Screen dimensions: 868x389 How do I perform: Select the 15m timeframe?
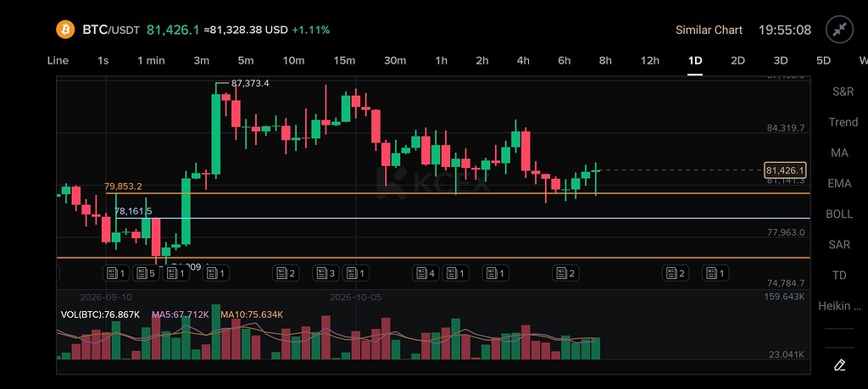[344, 61]
